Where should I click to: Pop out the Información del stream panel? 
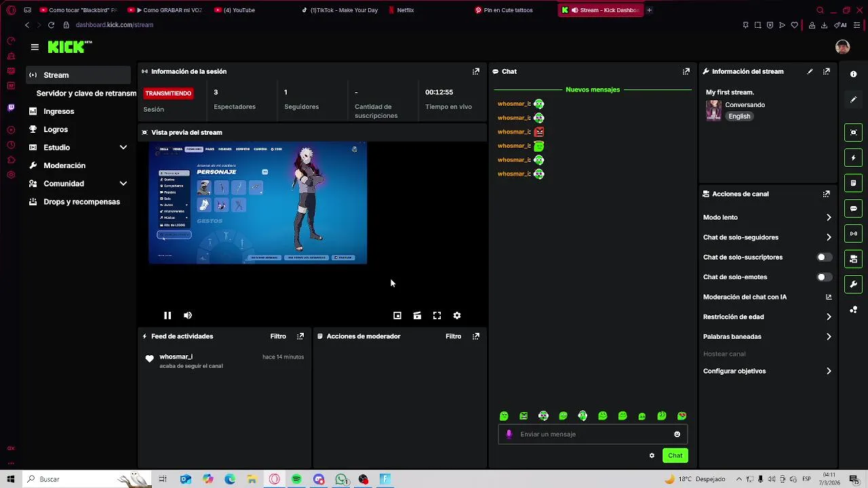tap(827, 71)
